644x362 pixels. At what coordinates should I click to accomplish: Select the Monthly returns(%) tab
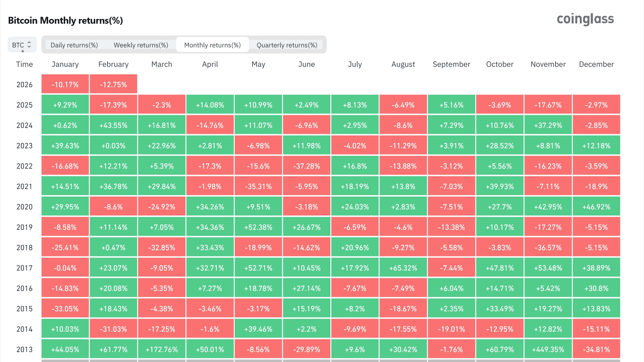click(212, 45)
